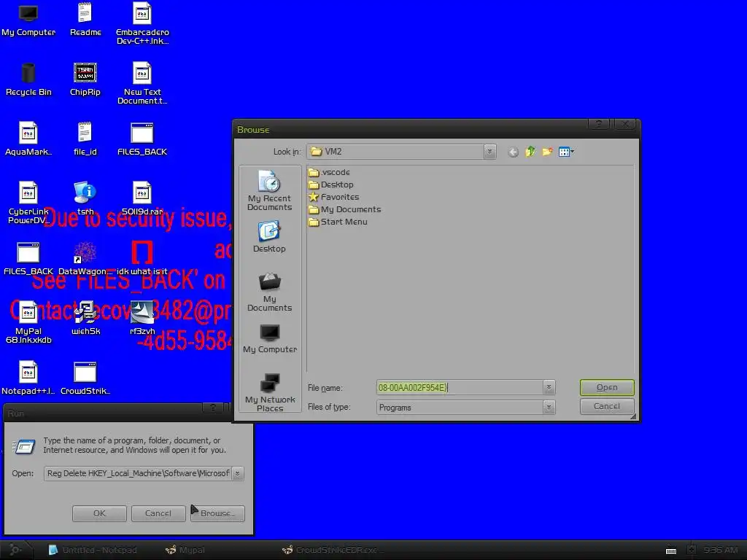Viewport: 747px width, 560px height.
Task: Select the Recycle Bin icon
Action: pos(28,80)
